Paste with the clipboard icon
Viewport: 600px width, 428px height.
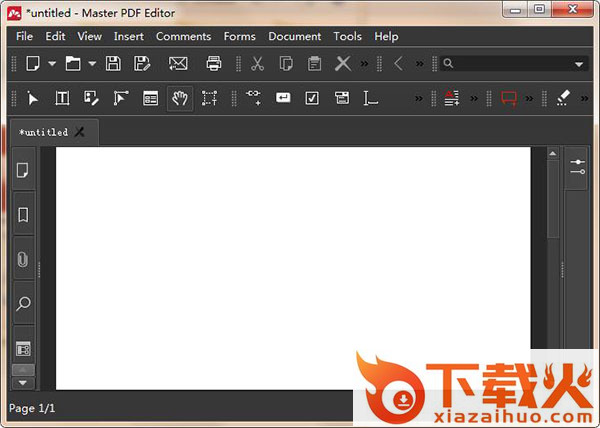tap(314, 63)
